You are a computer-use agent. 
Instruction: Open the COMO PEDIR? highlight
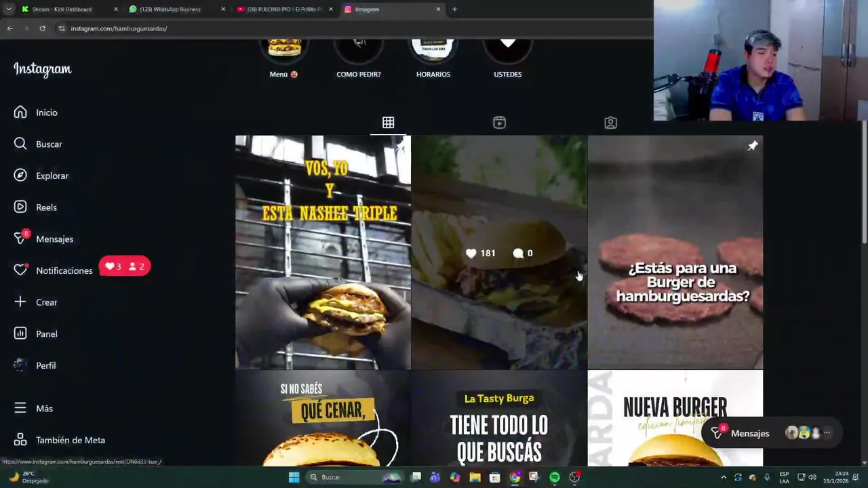click(x=359, y=58)
